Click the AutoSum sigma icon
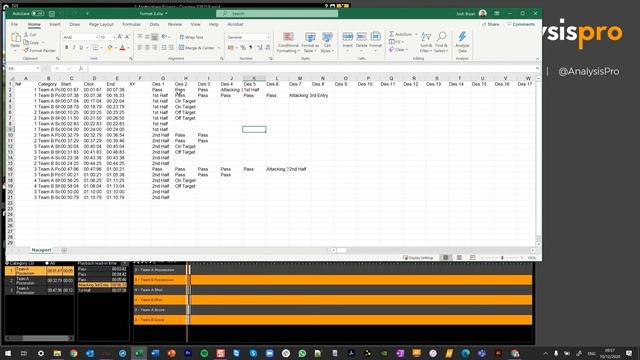 [x=392, y=34]
